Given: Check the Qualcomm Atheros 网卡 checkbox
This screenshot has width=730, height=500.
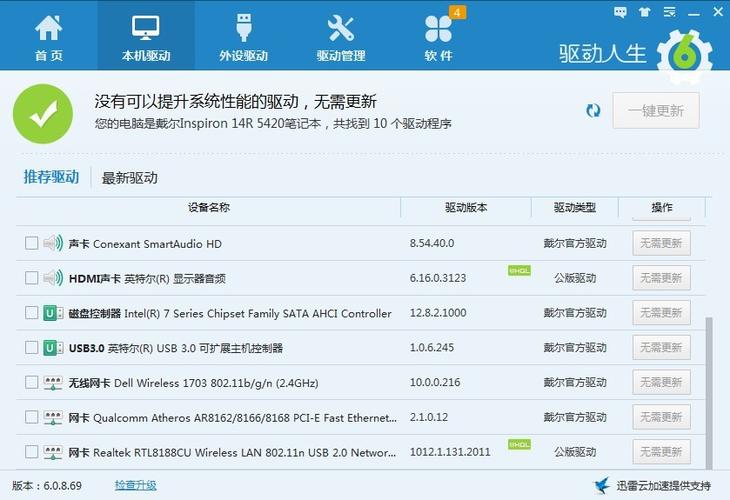Looking at the screenshot, I should pos(32,417).
